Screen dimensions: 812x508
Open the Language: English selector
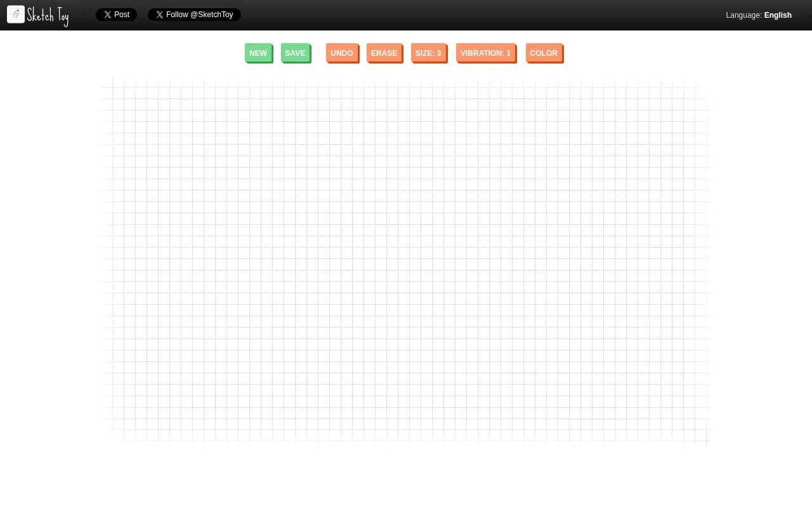click(x=759, y=15)
